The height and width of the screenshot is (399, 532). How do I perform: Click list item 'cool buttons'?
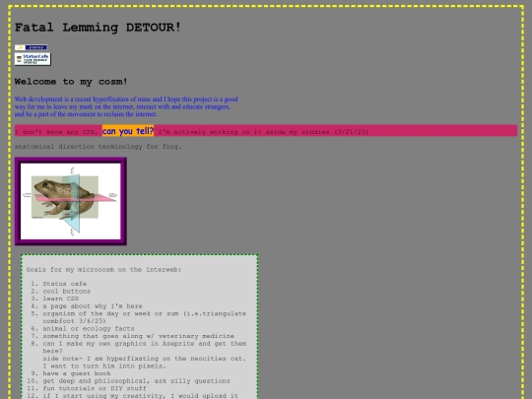tap(67, 291)
